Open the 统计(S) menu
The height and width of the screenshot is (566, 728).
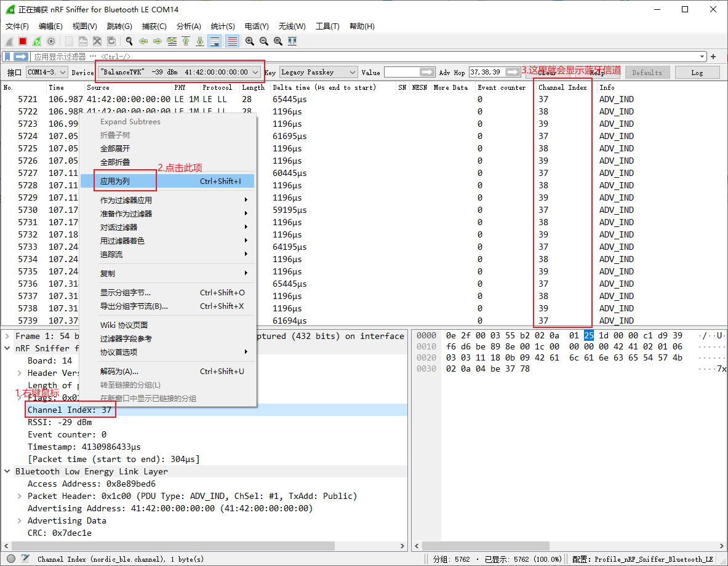pos(223,26)
